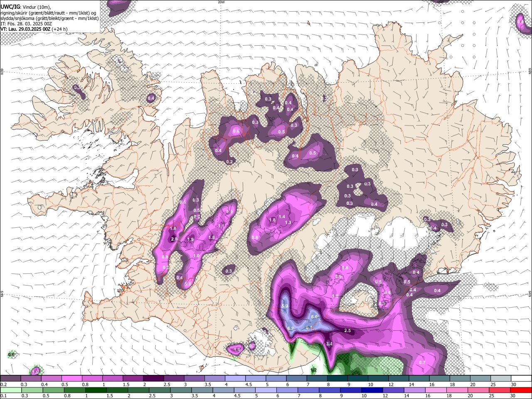532x399 pixels.
Task: Pick the darkest green swatch between 1 and 1.5, lower legend
Action: [96, 390]
